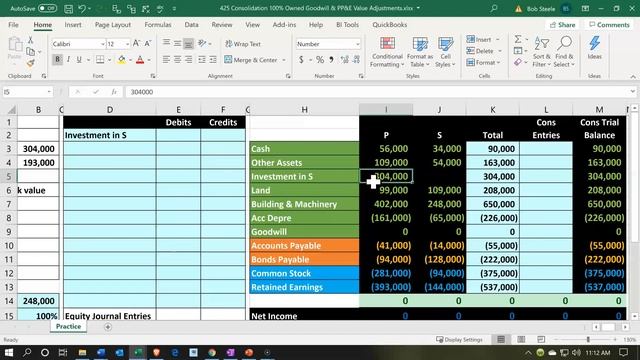Click the Undo arrow icon
Image resolution: width=640 pixels, height=360 pixels.
tap(82, 9)
